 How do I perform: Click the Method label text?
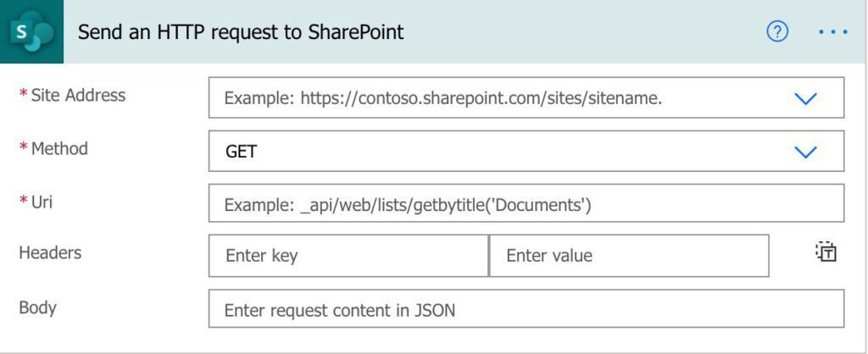(59, 148)
